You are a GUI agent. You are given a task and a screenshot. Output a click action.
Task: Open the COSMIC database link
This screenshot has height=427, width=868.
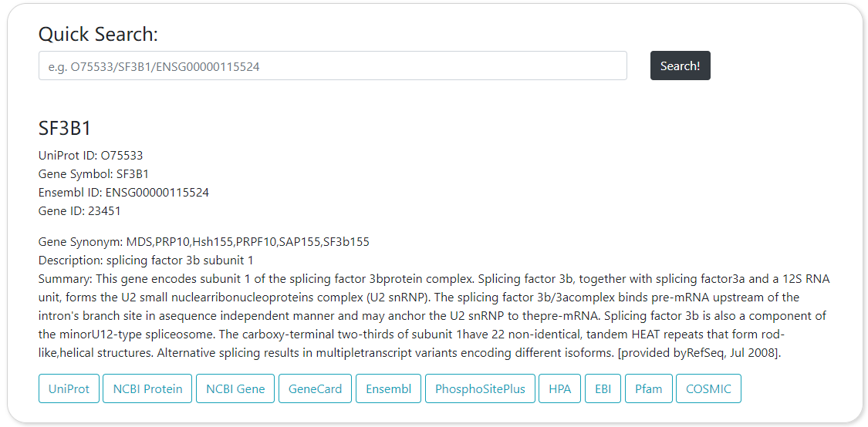click(x=708, y=389)
